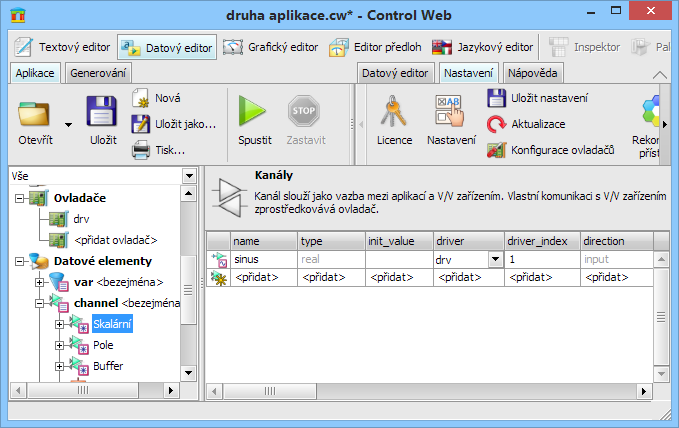The image size is (679, 428).
Task: Click Aktualizace refresh icon
Action: coord(497,124)
